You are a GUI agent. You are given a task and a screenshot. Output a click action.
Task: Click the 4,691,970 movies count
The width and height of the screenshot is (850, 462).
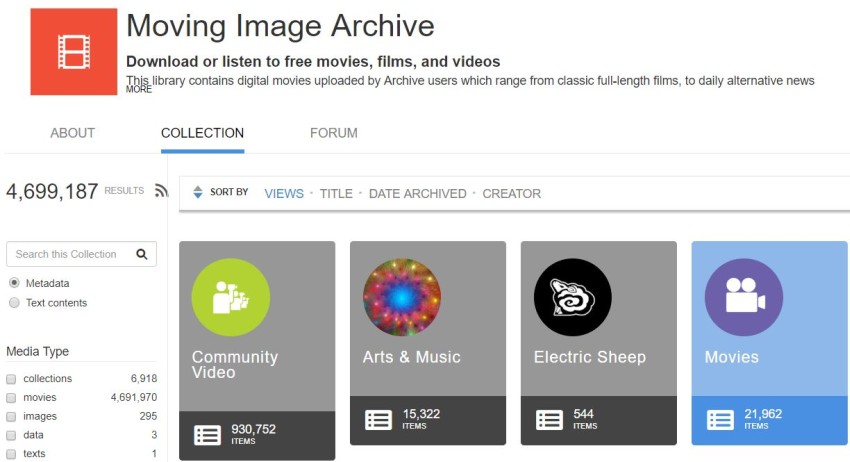point(134,397)
